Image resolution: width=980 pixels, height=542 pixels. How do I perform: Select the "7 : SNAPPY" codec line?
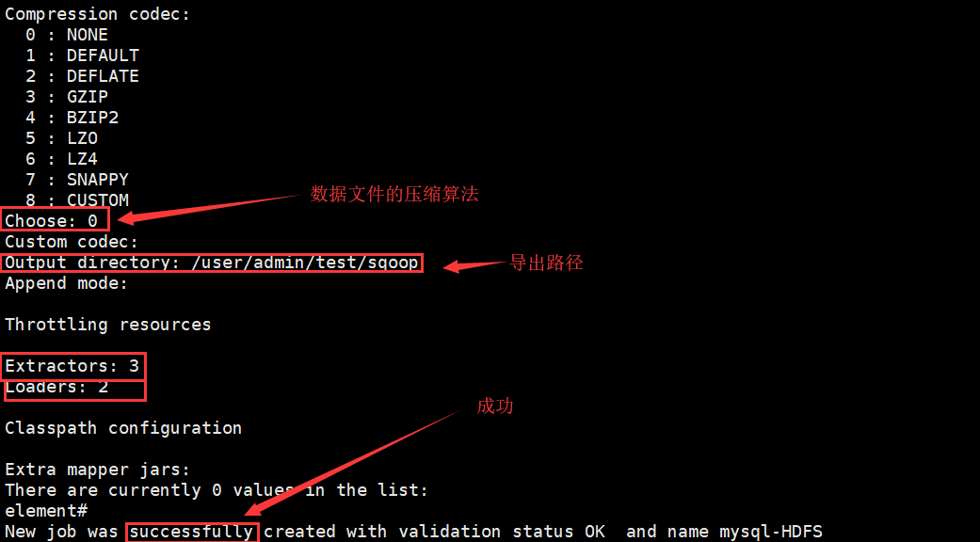point(77,179)
